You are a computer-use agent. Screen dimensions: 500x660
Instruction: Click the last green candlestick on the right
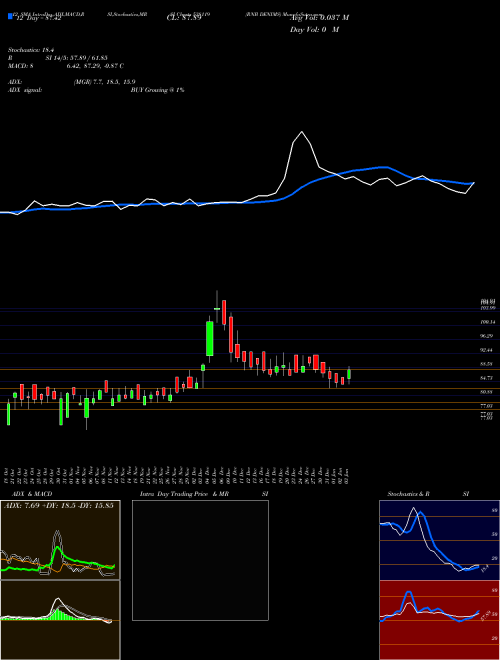point(349,375)
